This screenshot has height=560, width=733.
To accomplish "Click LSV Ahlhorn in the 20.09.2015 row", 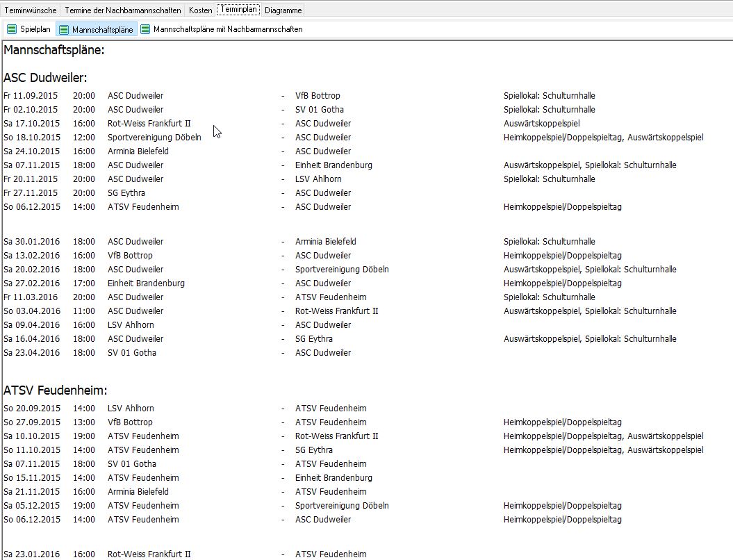I will click(x=131, y=409).
